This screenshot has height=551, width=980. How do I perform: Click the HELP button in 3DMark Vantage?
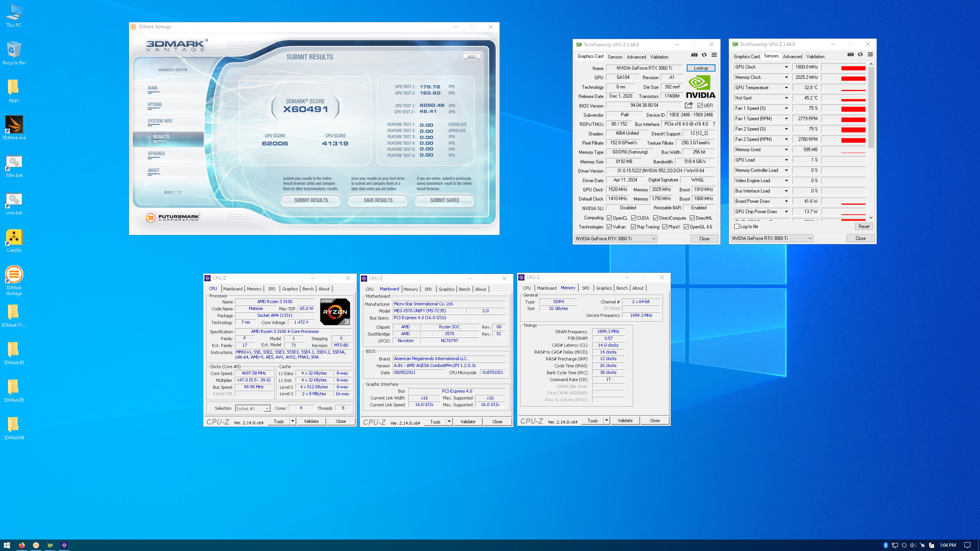click(x=472, y=57)
